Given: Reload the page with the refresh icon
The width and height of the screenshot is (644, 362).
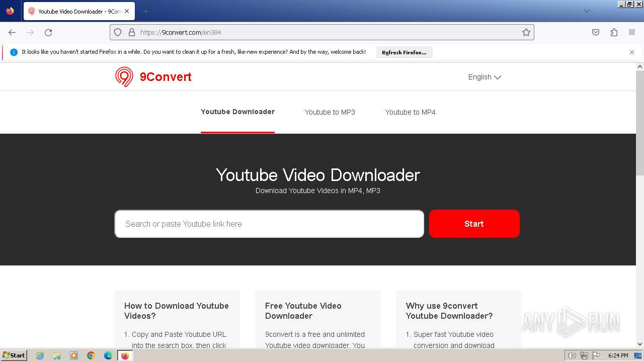Looking at the screenshot, I should coord(48,32).
